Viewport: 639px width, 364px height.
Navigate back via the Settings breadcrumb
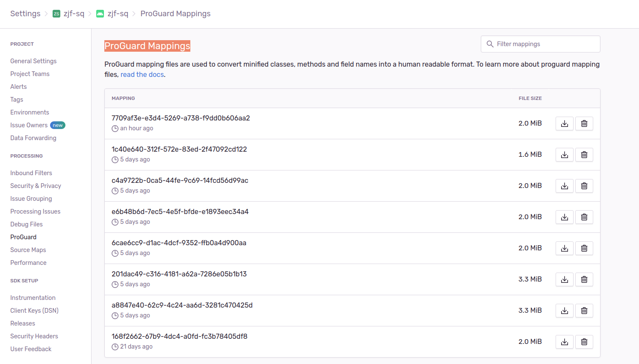(x=25, y=13)
